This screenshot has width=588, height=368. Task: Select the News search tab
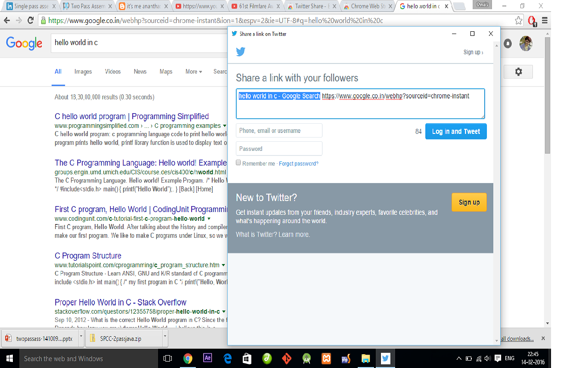[140, 71]
